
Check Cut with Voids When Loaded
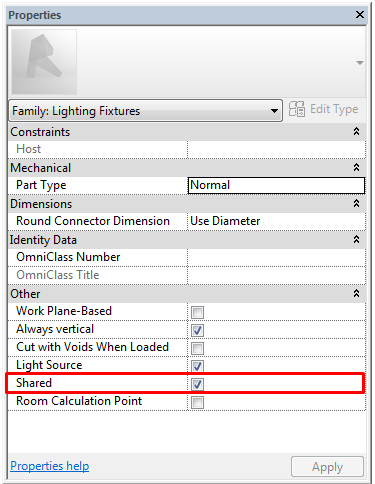(x=197, y=348)
